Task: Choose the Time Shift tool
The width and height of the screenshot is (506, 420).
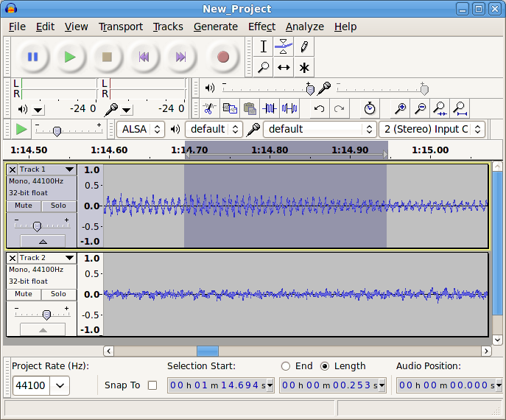Action: (x=284, y=68)
